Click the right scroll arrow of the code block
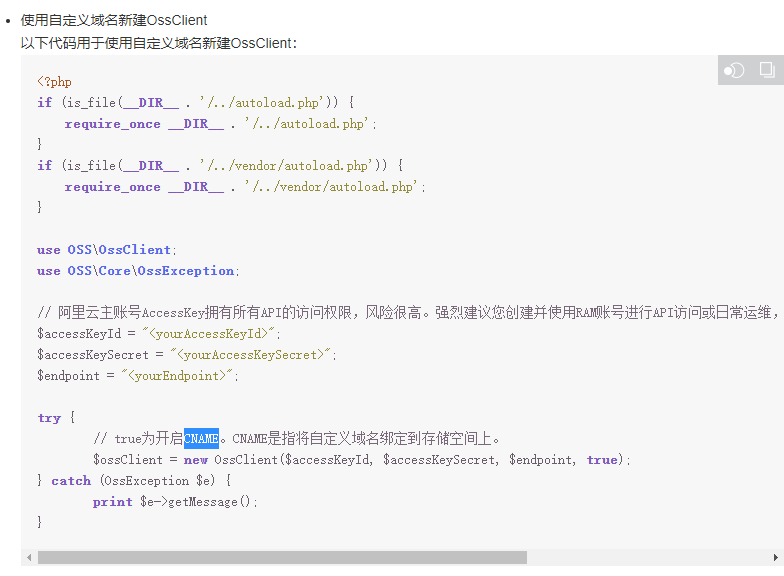Screen dimensions: 784x576 click(776, 557)
